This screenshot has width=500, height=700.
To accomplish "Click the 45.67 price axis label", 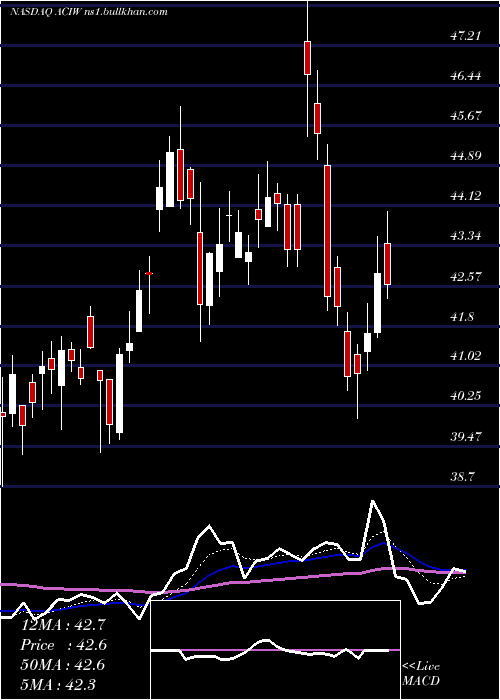I will point(466,116).
